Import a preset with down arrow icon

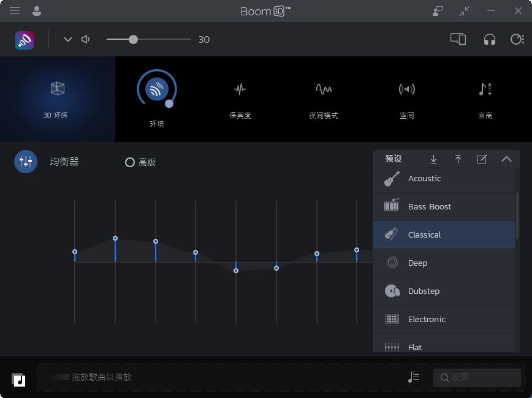tap(433, 159)
